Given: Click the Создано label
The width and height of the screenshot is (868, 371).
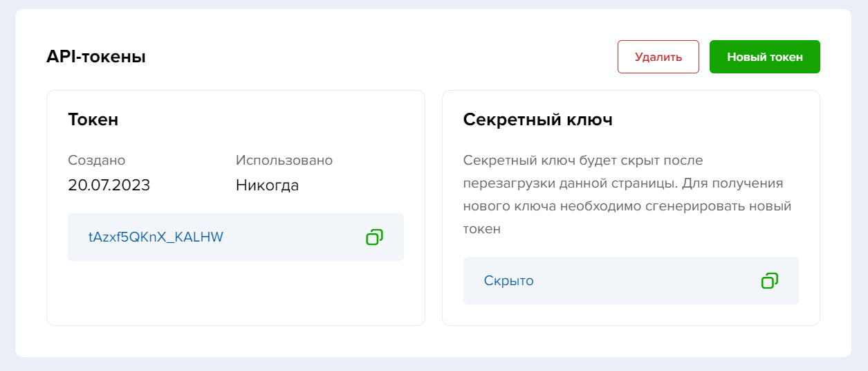Looking at the screenshot, I should [97, 161].
